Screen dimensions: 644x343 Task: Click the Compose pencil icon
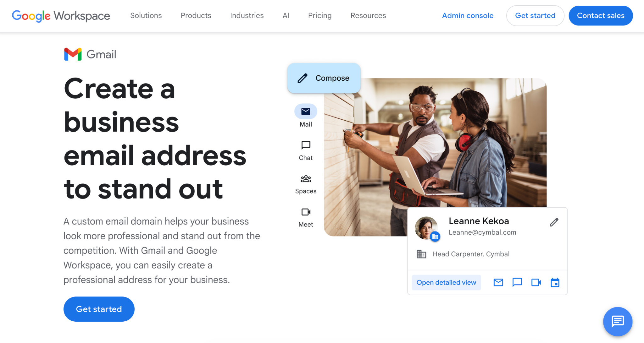click(x=303, y=78)
